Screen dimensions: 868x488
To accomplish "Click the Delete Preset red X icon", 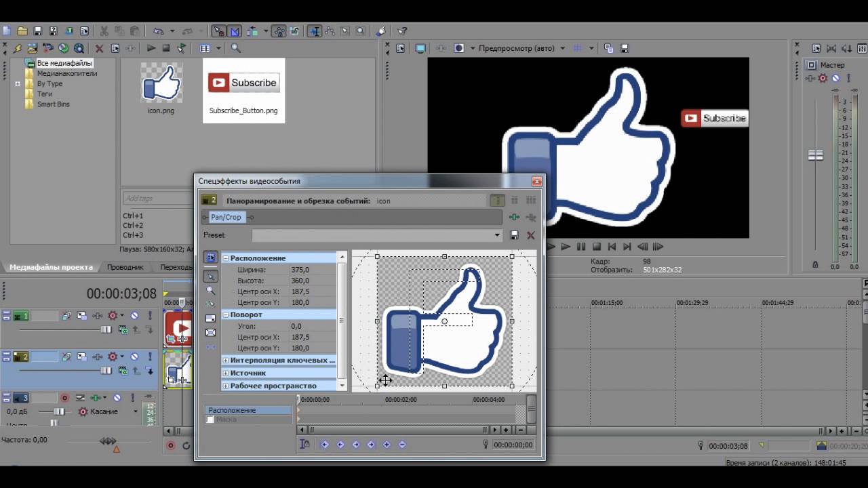I will coord(531,235).
